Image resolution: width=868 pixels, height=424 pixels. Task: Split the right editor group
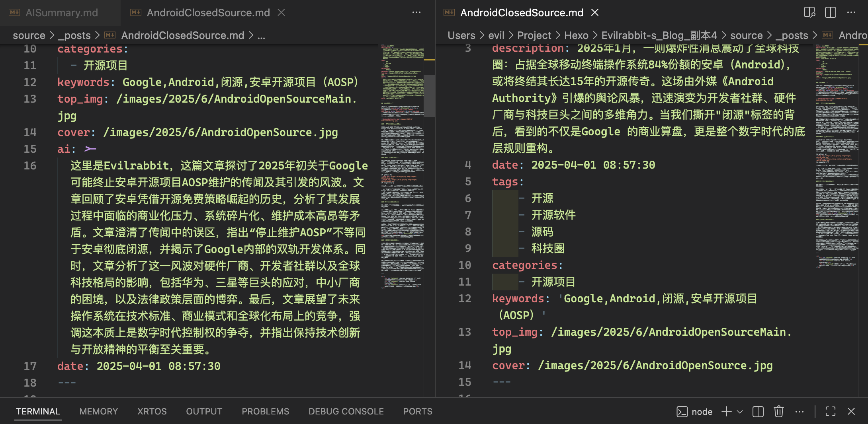831,13
